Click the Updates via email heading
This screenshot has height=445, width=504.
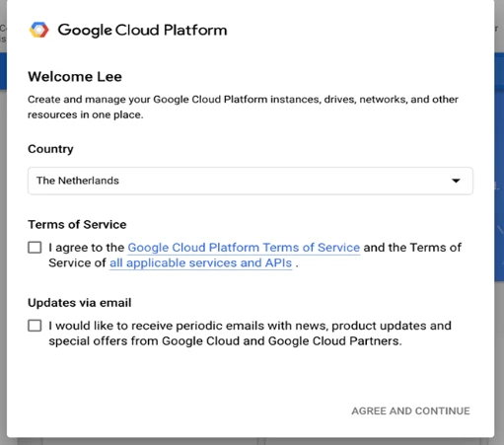(x=79, y=303)
